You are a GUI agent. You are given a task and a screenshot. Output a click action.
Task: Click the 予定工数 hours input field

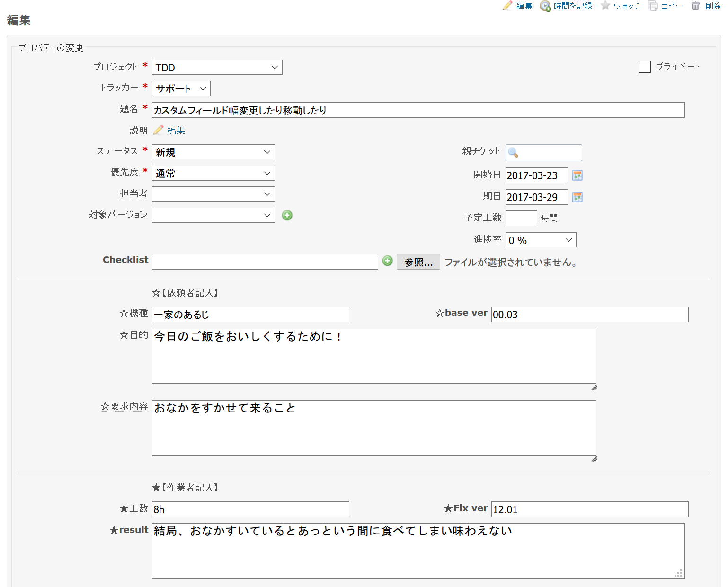pos(521,218)
